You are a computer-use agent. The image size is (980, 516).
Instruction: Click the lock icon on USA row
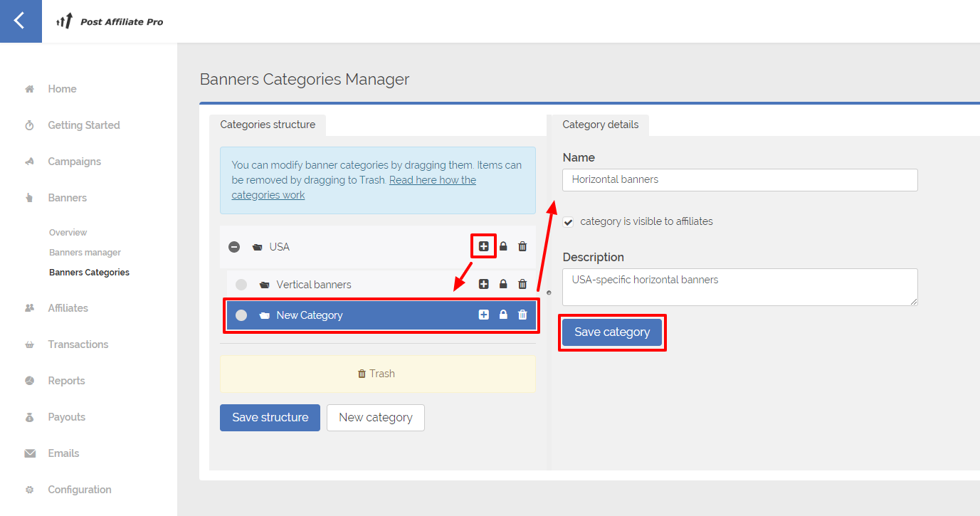[503, 246]
